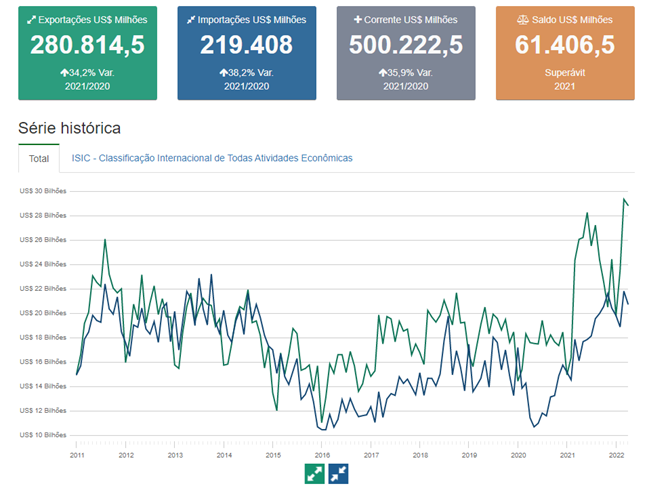Click the up arrow next to 34,2% Var.
647x486 pixels.
pyautogui.click(x=63, y=73)
